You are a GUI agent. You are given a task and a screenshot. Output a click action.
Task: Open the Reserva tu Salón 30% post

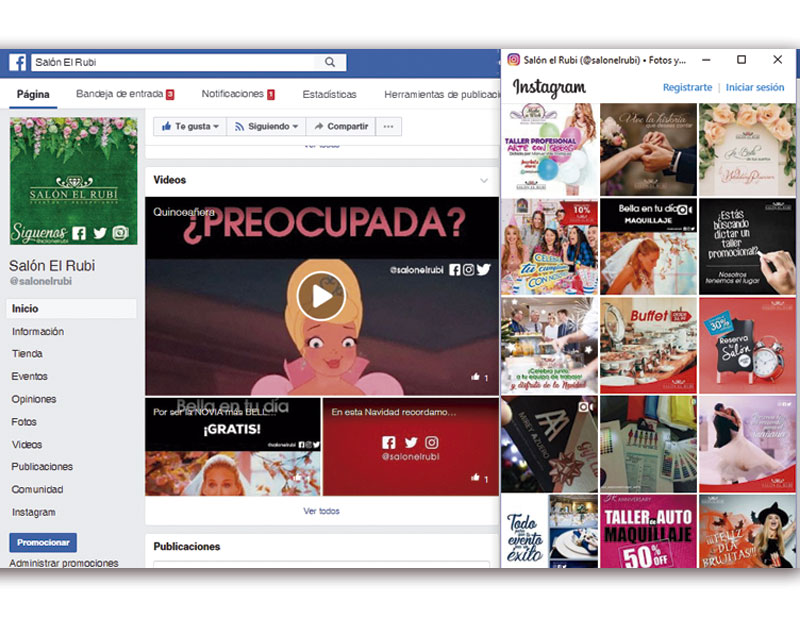[747, 345]
